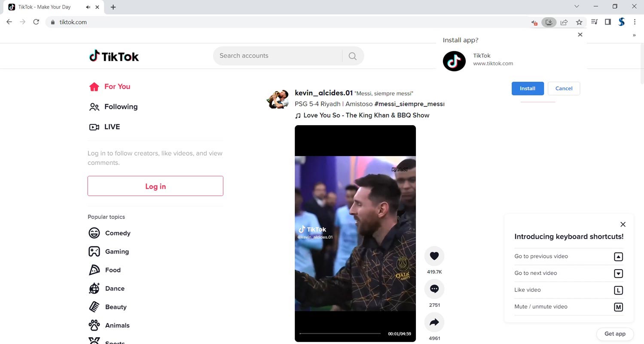The image size is (644, 344).
Task: Click the share page icon in address bar
Action: 564,22
